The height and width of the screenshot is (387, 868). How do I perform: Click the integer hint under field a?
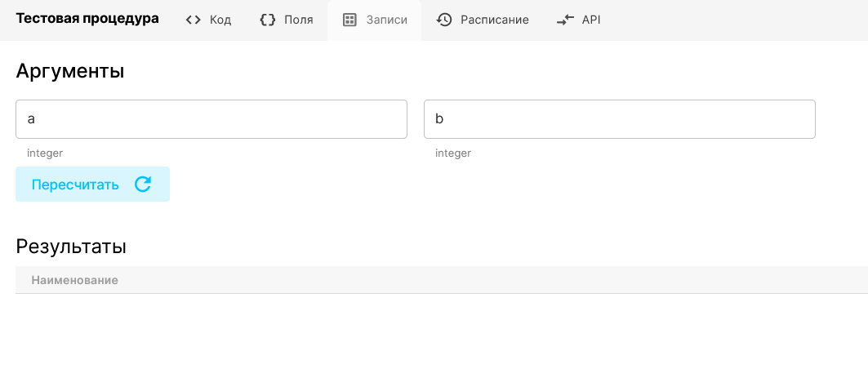pos(45,153)
